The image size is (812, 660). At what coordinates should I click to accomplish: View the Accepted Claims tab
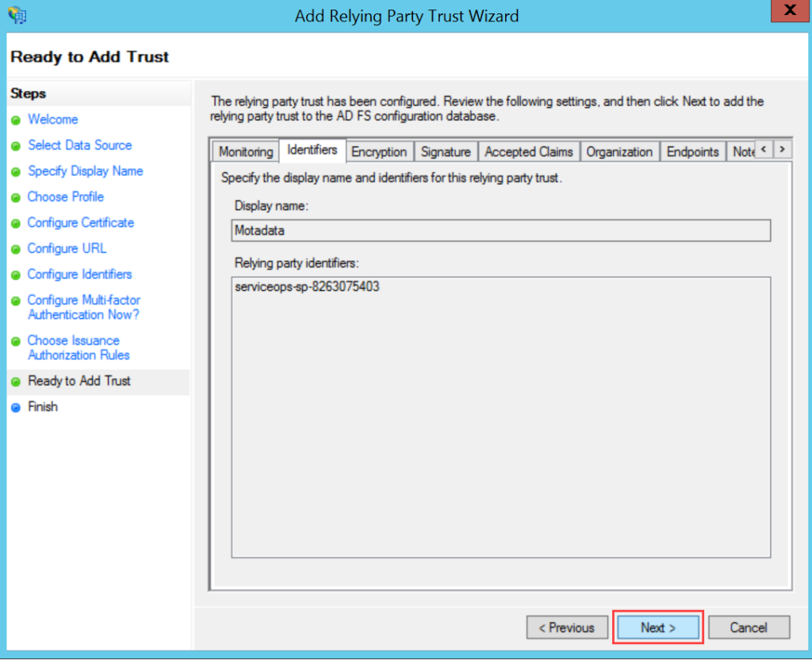[528, 152]
